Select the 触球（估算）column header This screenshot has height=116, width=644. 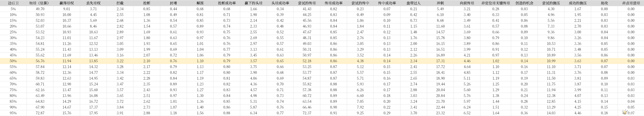point(40,3)
